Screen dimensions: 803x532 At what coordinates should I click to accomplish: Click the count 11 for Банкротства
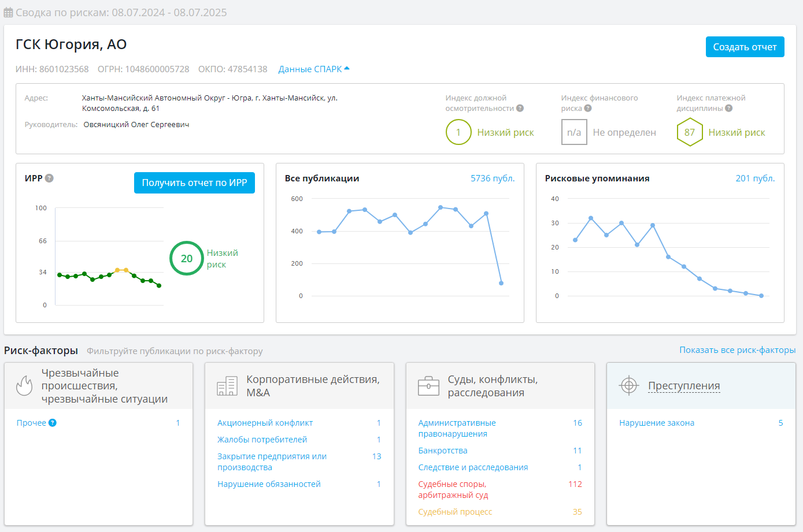pos(578,451)
